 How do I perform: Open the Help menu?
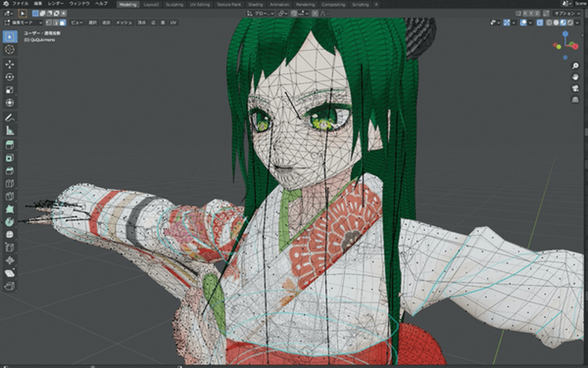click(101, 3)
